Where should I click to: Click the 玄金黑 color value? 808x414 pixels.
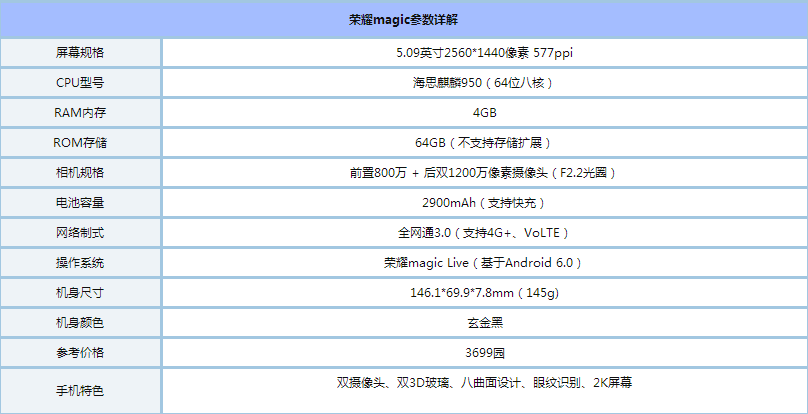484,322
